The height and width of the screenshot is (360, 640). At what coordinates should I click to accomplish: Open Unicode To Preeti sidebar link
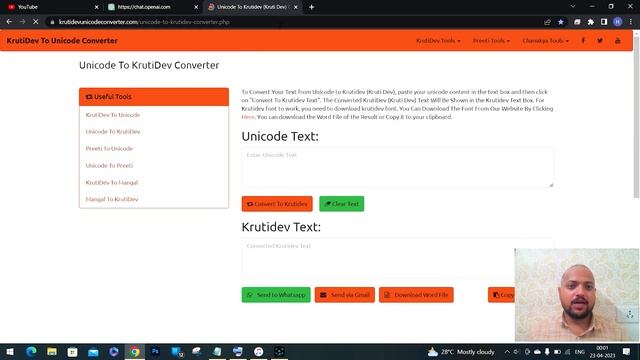(x=109, y=165)
